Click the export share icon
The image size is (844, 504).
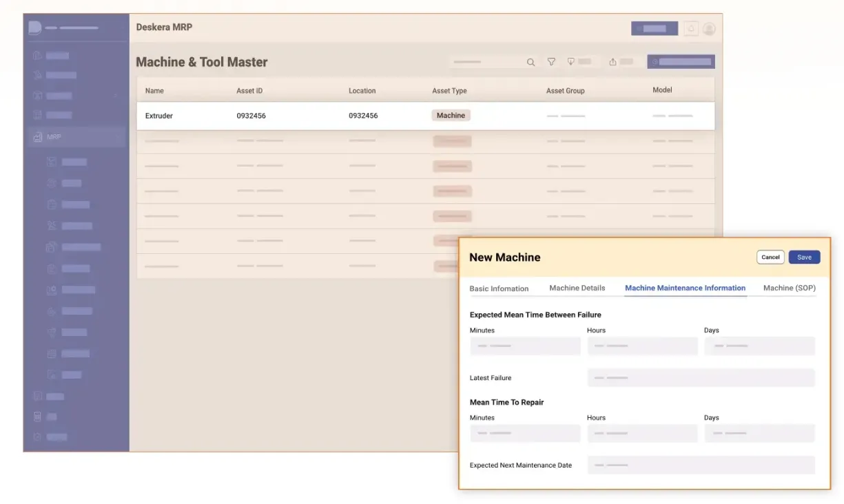(613, 62)
